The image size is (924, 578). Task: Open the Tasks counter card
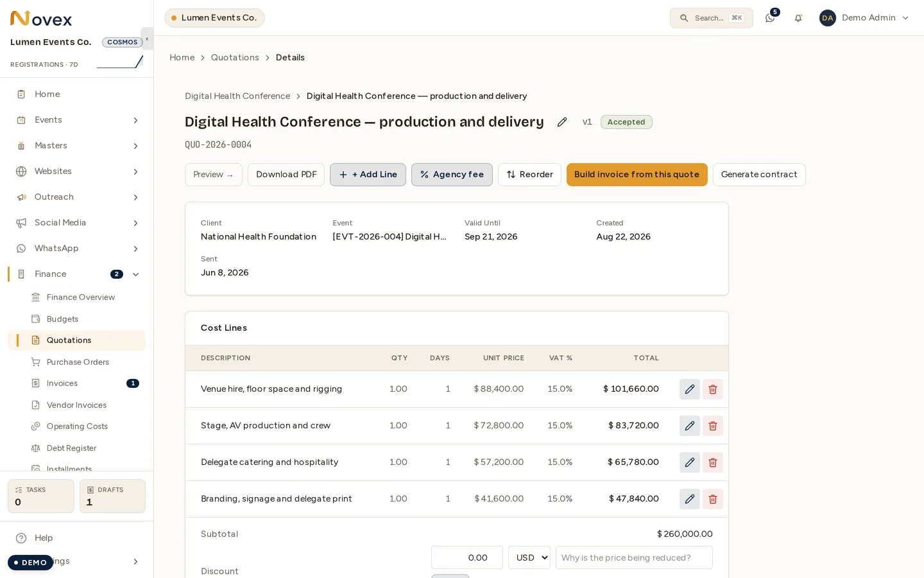coord(41,496)
